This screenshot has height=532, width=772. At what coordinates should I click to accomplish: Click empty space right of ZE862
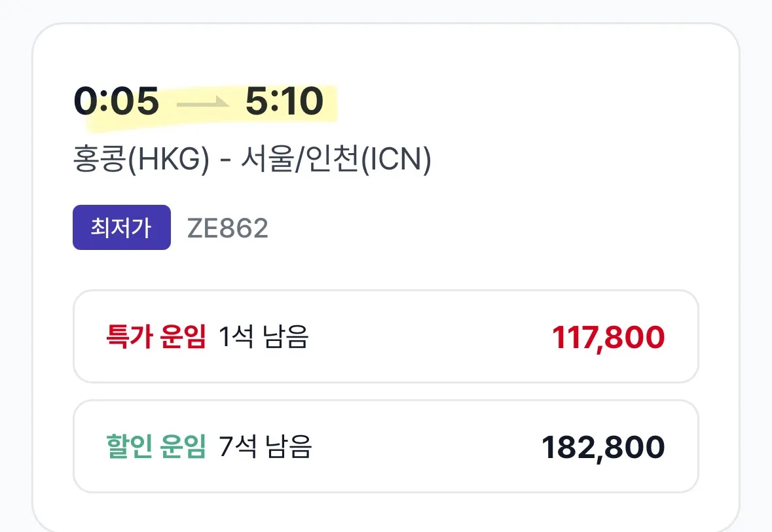pos(458,228)
